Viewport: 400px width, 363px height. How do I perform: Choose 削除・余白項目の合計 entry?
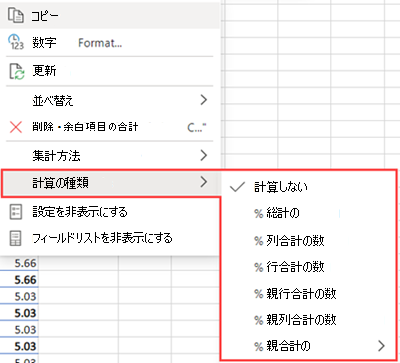click(x=110, y=127)
